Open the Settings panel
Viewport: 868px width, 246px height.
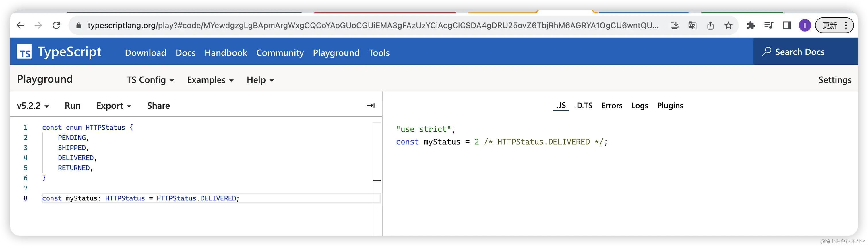(835, 80)
